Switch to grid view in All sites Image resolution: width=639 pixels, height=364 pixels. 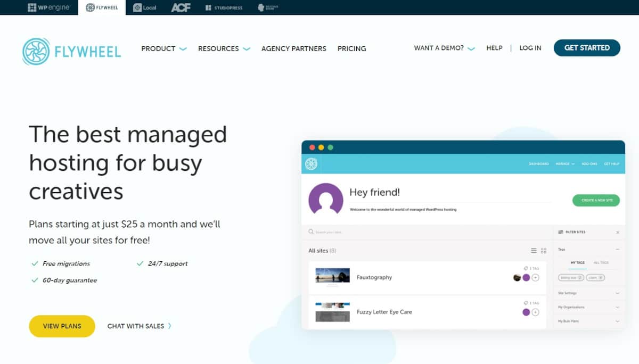coord(544,251)
